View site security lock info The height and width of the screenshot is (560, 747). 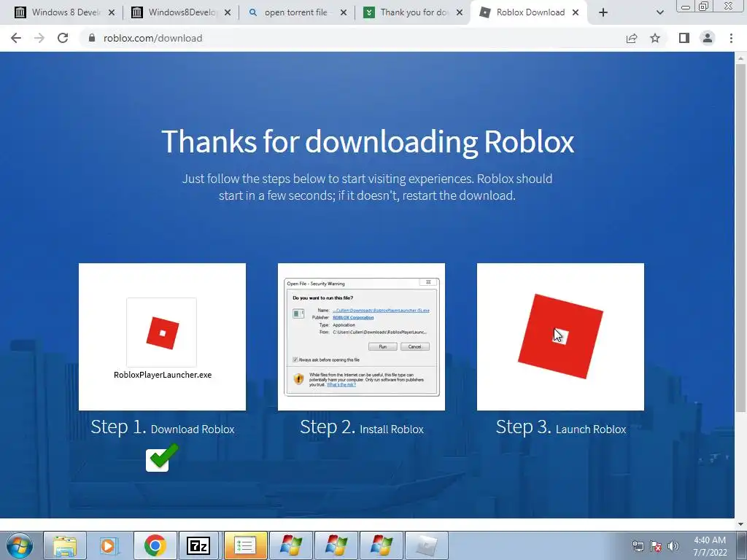[x=92, y=38]
